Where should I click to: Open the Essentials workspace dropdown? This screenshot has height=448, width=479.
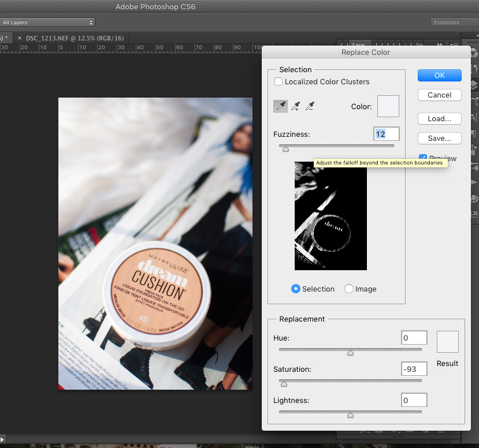(x=454, y=23)
